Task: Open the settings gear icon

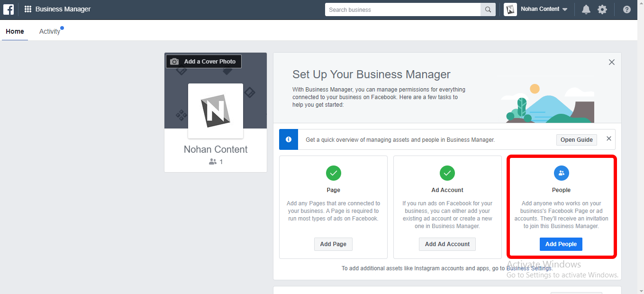Action: coord(602,9)
